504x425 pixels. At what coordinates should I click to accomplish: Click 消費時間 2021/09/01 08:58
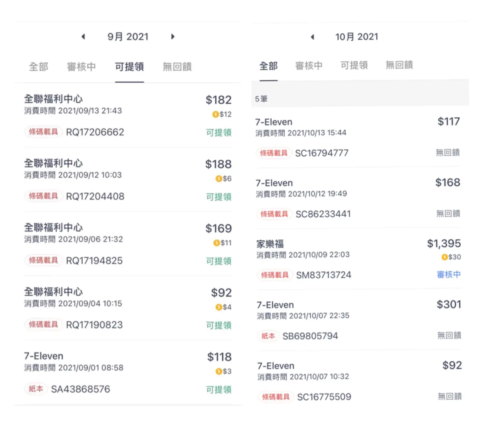(x=74, y=368)
